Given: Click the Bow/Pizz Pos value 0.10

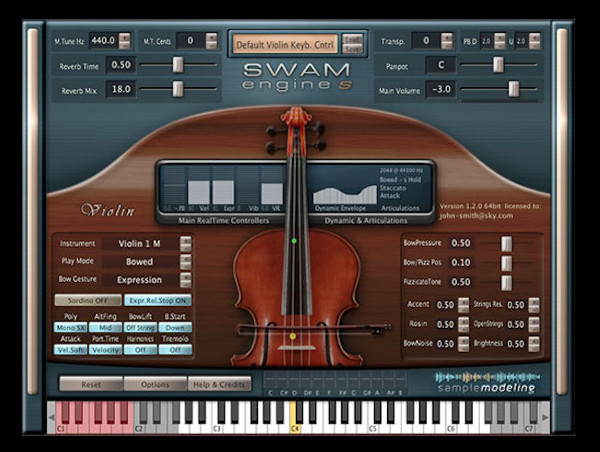Looking at the screenshot, I should tap(461, 263).
